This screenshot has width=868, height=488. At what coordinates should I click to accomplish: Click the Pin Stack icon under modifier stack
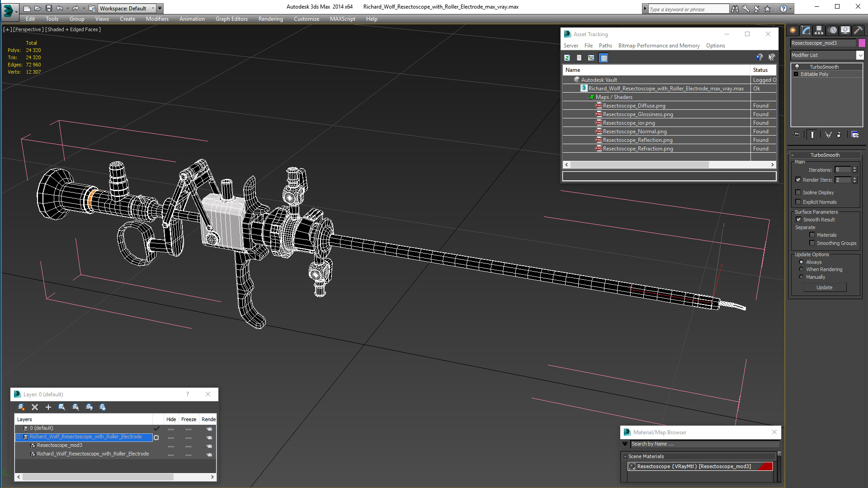797,135
